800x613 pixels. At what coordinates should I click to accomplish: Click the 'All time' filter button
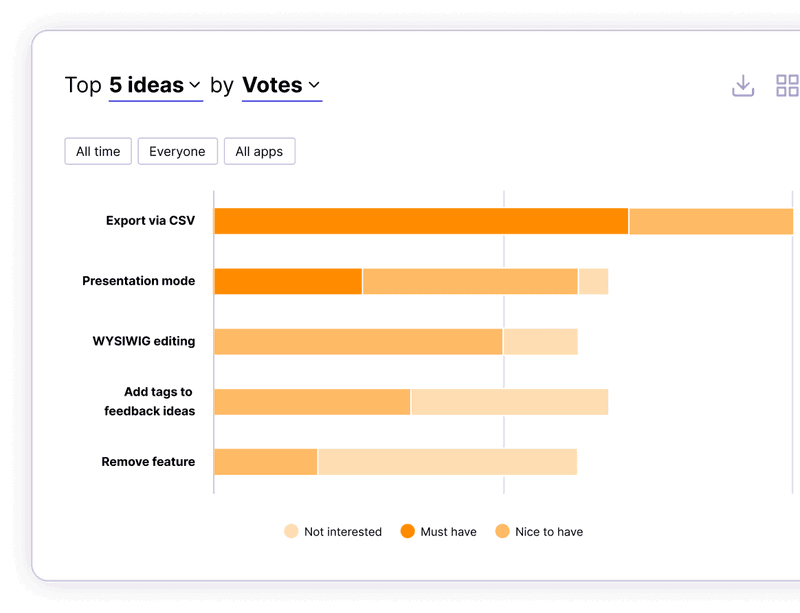98,152
